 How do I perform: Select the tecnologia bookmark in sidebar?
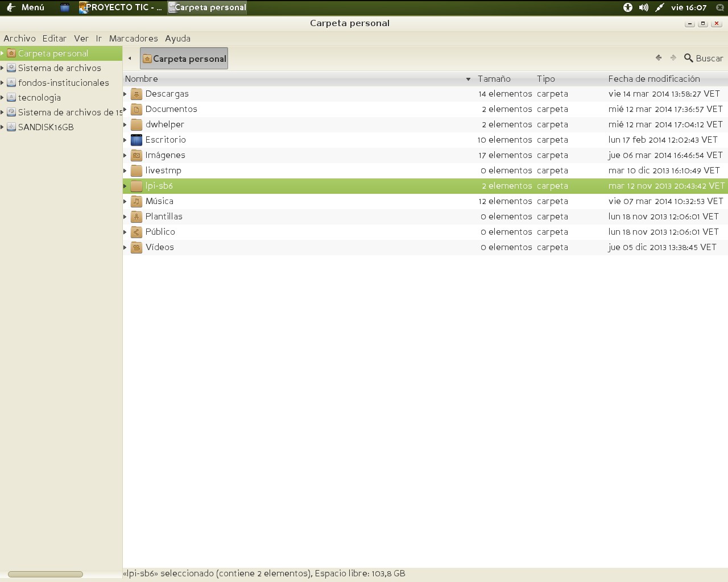pos(39,98)
